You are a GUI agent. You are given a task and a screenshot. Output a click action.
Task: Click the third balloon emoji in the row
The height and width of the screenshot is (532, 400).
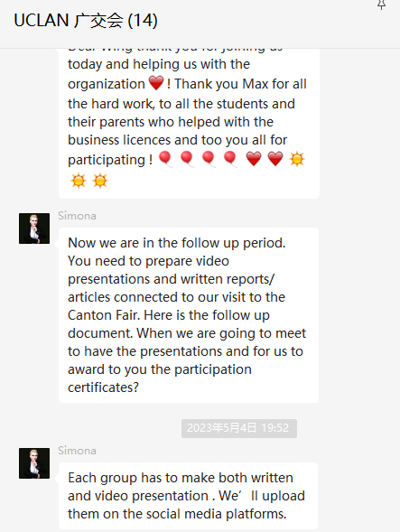click(x=209, y=159)
